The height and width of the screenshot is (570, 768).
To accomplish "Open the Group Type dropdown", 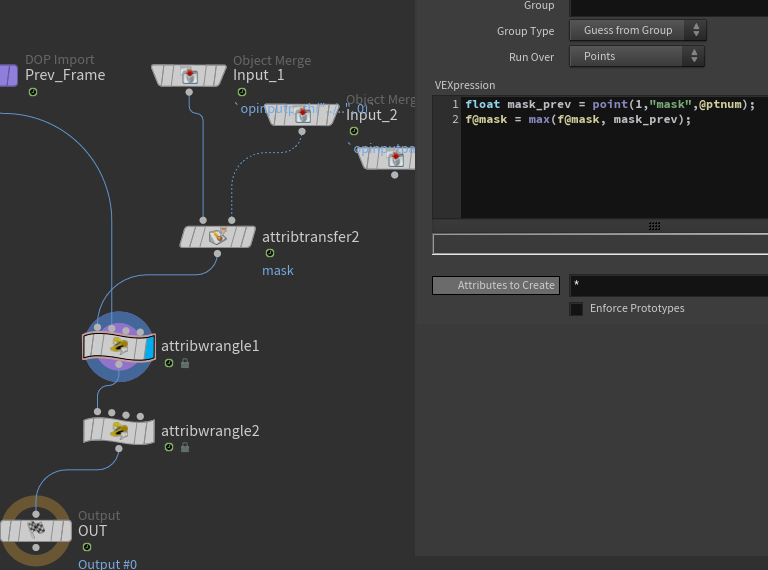I will [x=638, y=30].
